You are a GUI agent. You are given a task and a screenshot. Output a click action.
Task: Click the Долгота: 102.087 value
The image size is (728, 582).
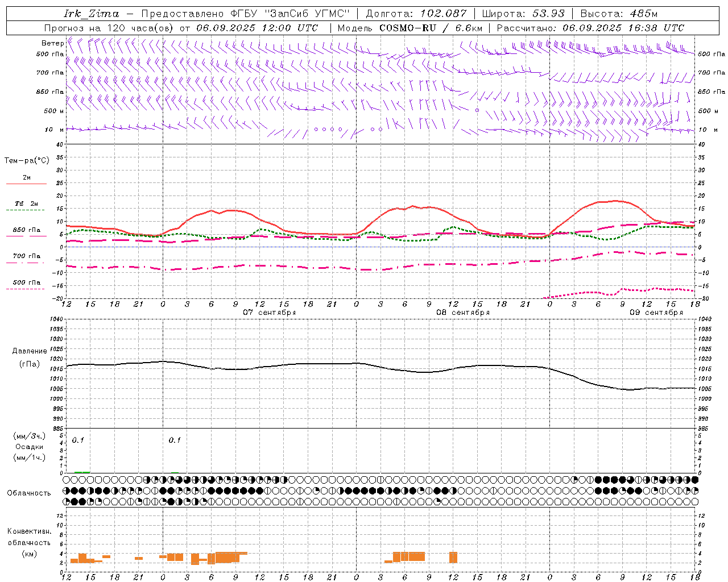tap(416, 14)
